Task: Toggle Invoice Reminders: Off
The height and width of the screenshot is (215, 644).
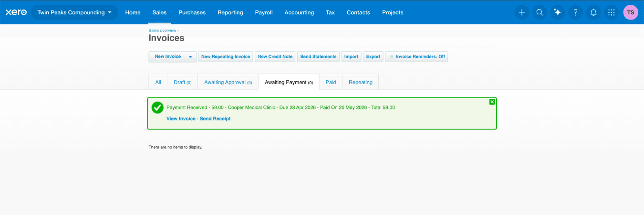Action: click(416, 57)
